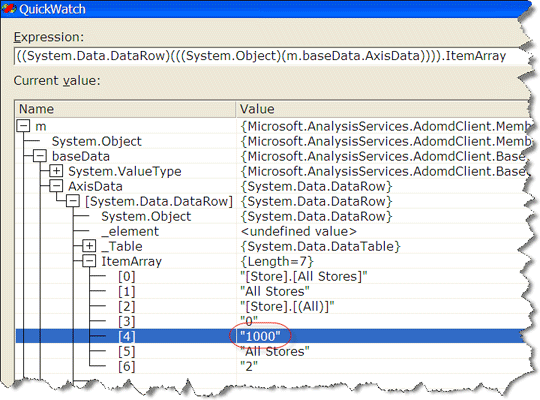The width and height of the screenshot is (540, 400).
Task: Click the Expression label
Action: click(x=49, y=37)
